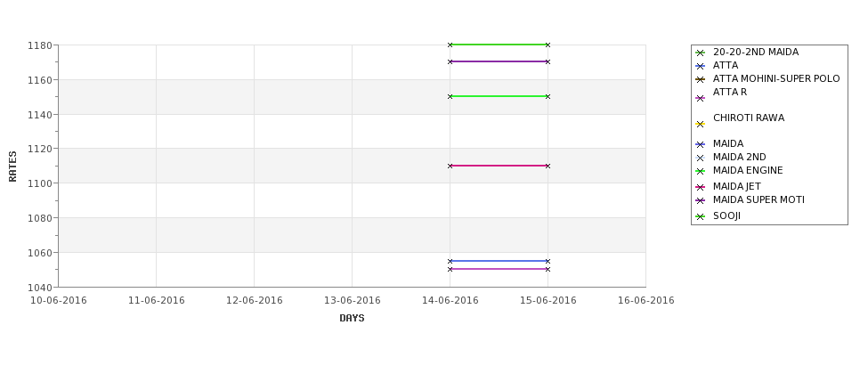The height and width of the screenshot is (382, 868).
Task: Click the blue 1055 data point on 14-06-2016
Action: [450, 261]
